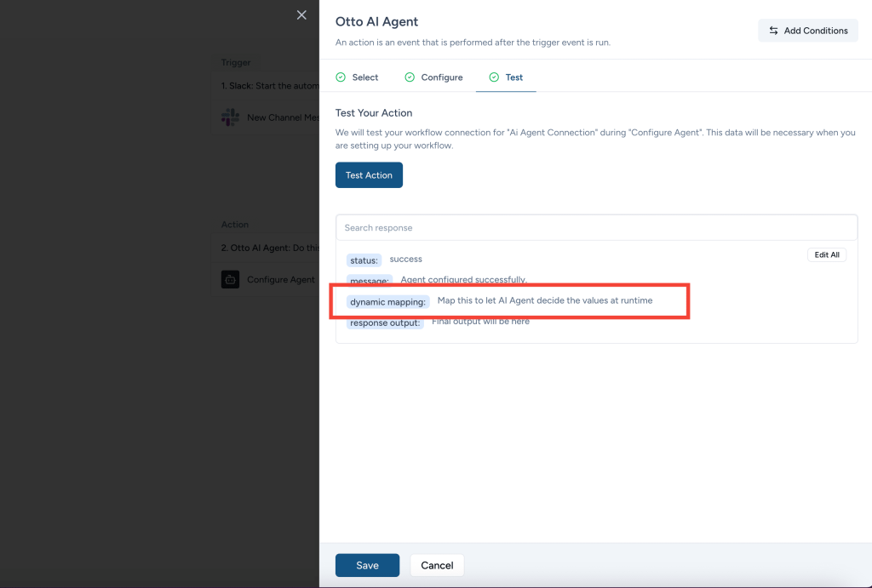872x588 pixels.
Task: Run the Test Action button
Action: pyautogui.click(x=369, y=175)
